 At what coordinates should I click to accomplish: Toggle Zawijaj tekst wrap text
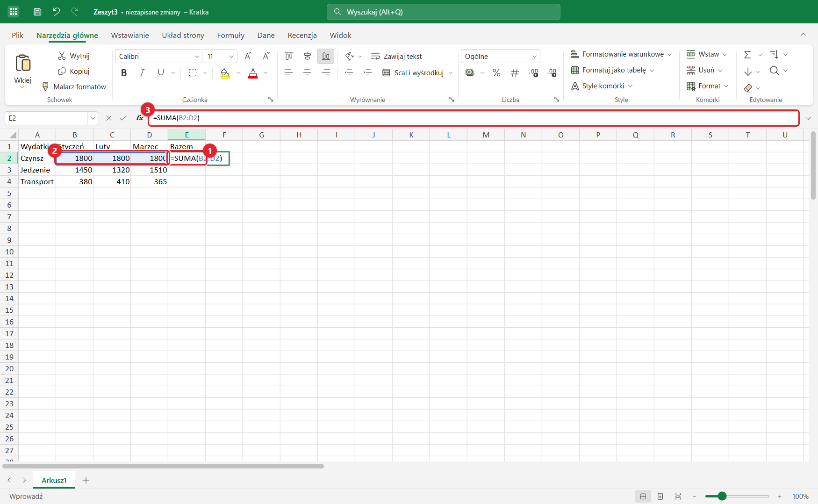(x=396, y=56)
